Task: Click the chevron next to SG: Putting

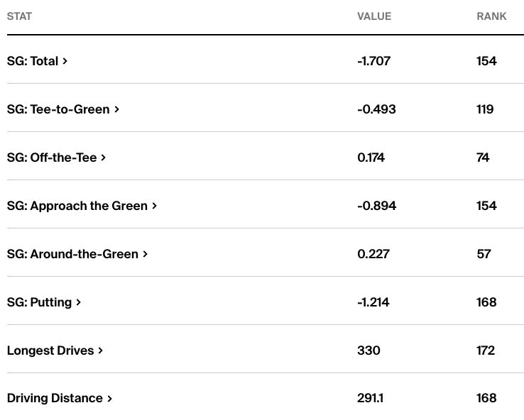Action: click(79, 302)
